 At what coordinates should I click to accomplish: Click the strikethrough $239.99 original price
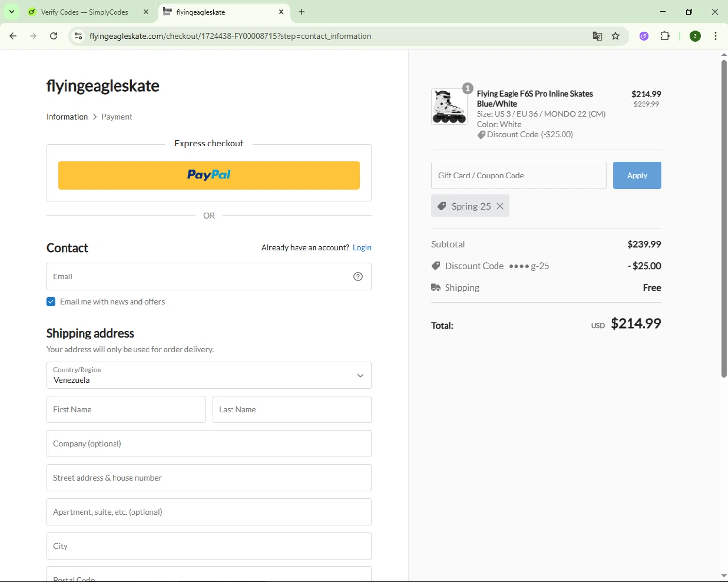tap(646, 104)
